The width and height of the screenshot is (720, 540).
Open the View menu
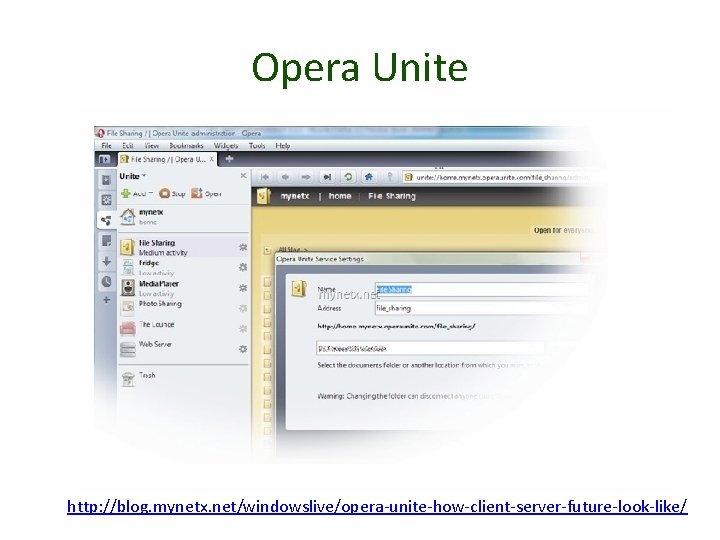pos(152,146)
